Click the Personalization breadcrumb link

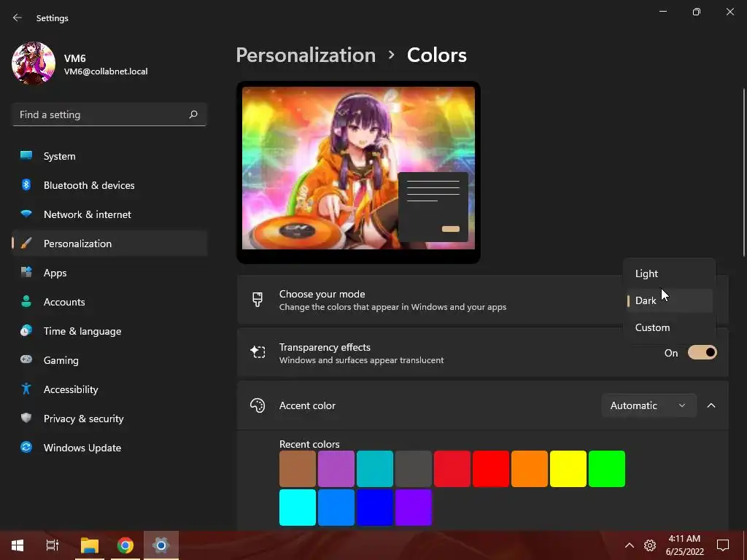click(x=306, y=55)
